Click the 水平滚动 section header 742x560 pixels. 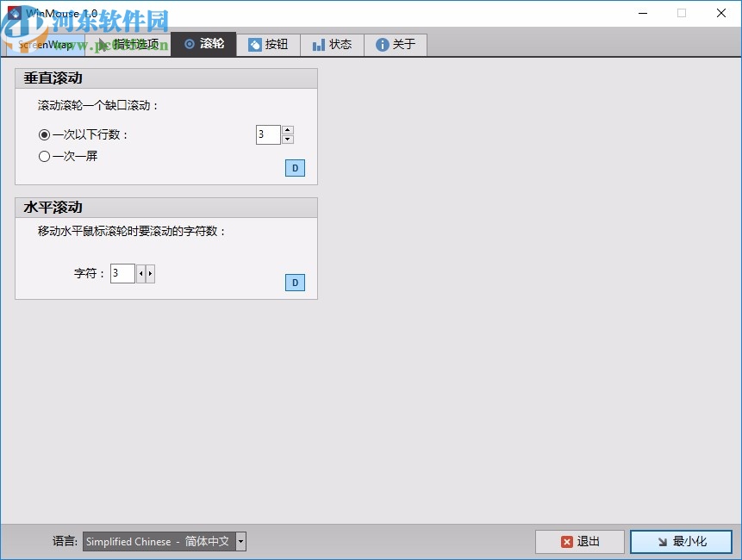166,207
